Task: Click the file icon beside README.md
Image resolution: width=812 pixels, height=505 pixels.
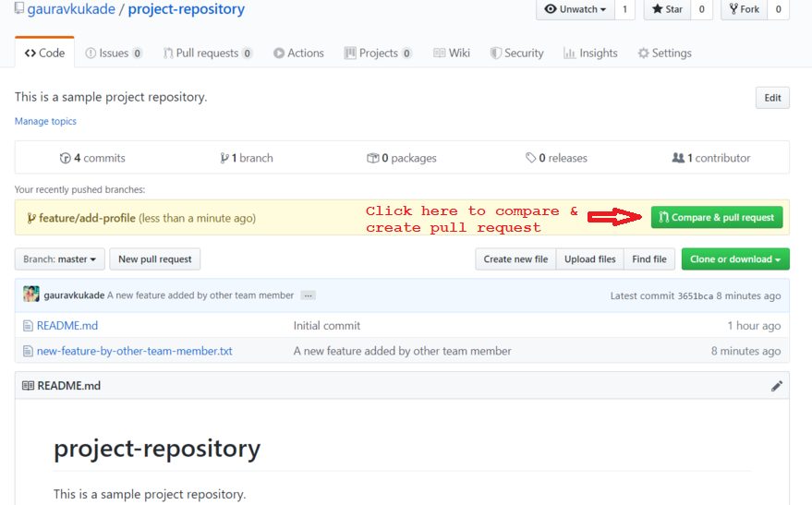Action: [x=28, y=326]
